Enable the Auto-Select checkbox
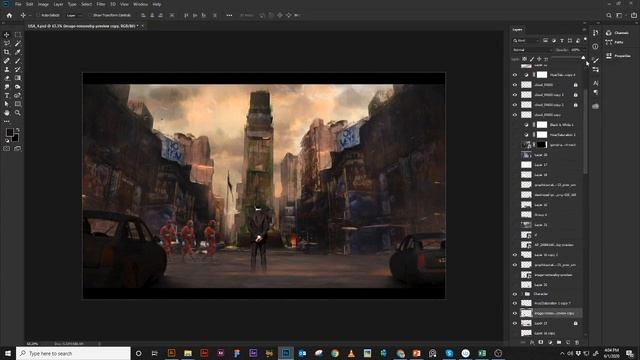 click(38, 15)
